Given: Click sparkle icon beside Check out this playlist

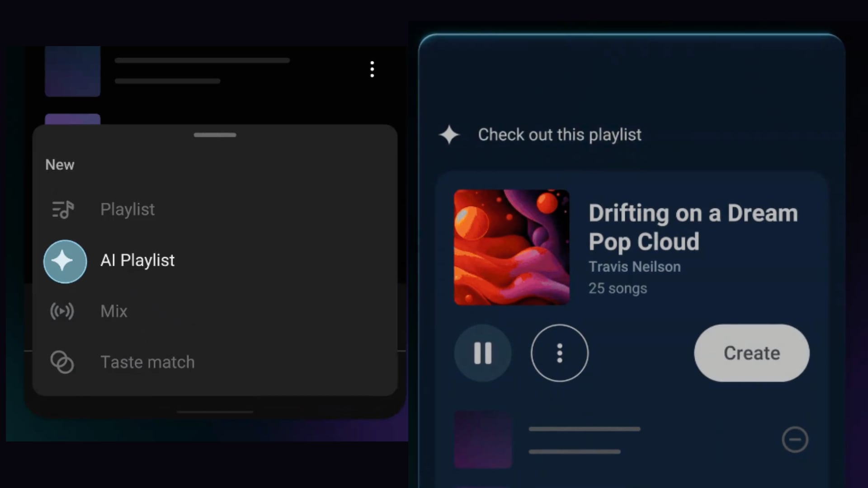Looking at the screenshot, I should (449, 135).
